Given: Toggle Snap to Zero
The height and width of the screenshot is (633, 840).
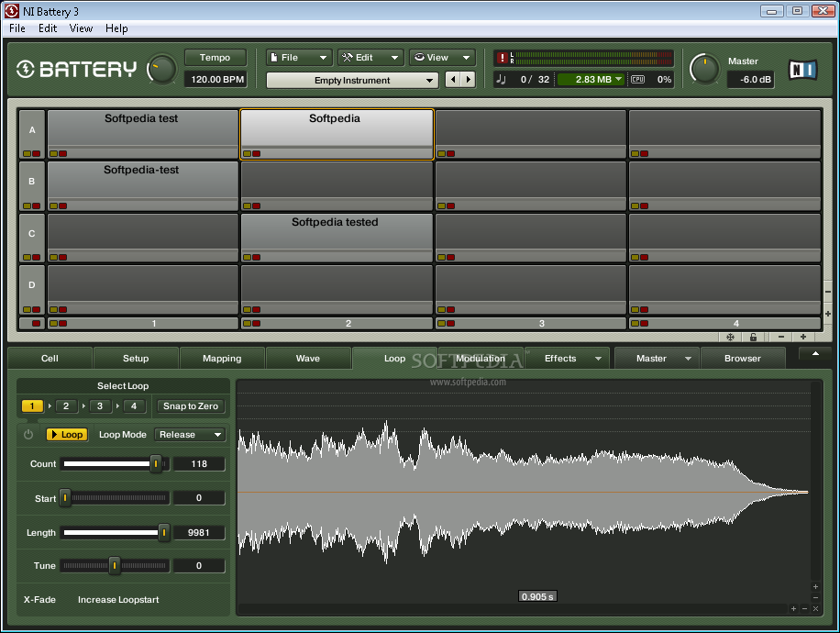Looking at the screenshot, I should click(191, 405).
